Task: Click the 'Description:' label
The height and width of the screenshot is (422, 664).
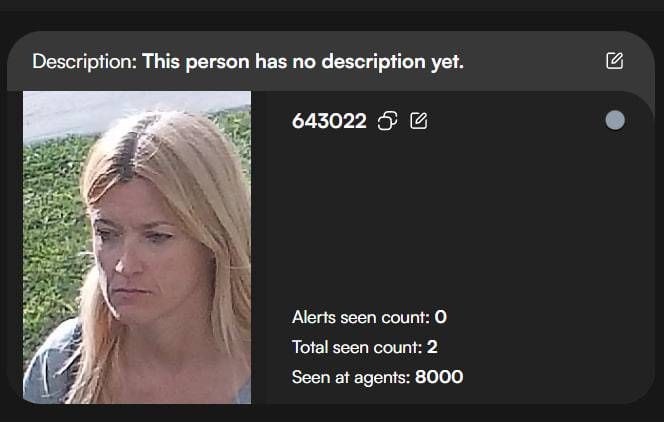Action: [85, 62]
